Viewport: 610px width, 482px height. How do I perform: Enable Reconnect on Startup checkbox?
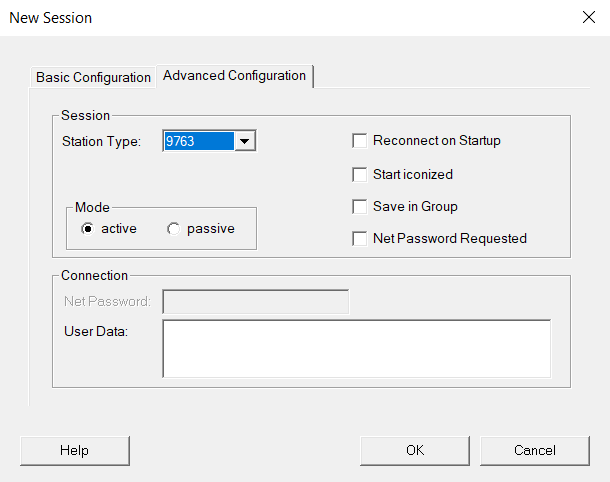tap(359, 140)
